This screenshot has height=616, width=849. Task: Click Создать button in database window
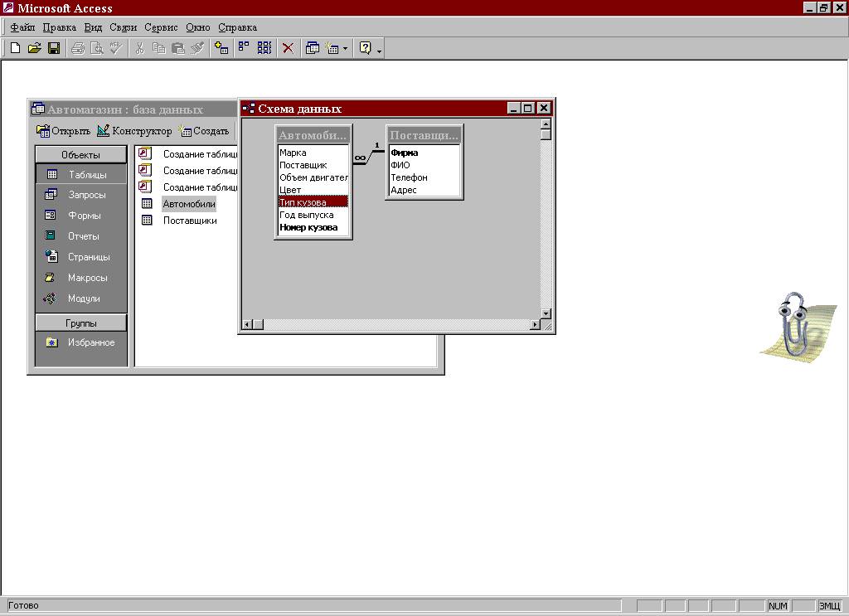click(204, 131)
